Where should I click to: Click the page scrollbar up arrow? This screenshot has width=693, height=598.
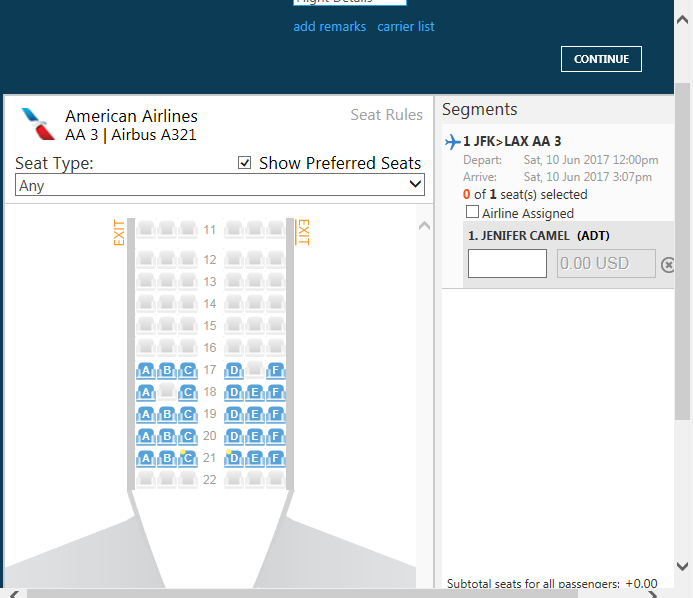tap(682, 19)
